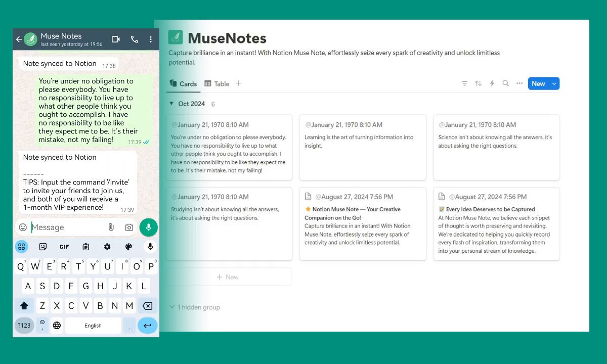Viewport: 607px width, 364px height.
Task: Open keyboard apps grid icon
Action: (21, 247)
